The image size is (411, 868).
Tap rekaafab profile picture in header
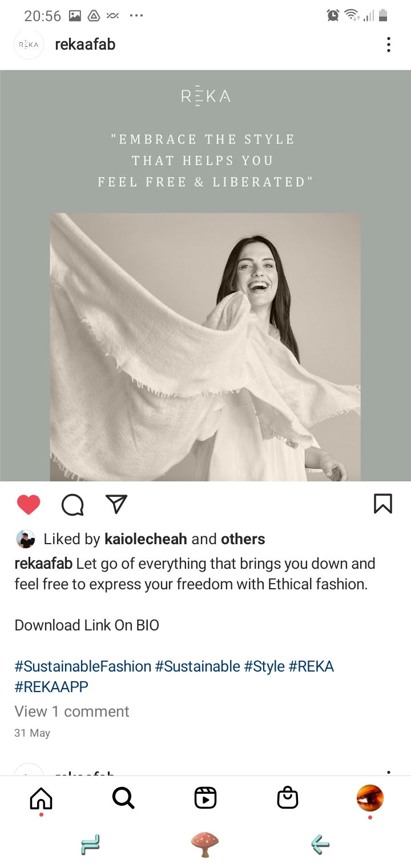[x=29, y=45]
